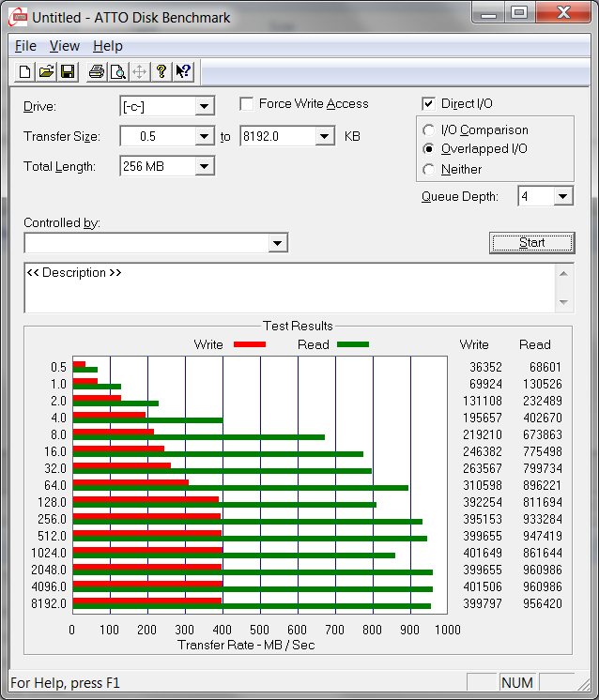Screen dimensions: 599x700
Task: Click the Description scrollbar up arrow
Action: pyautogui.click(x=563, y=273)
